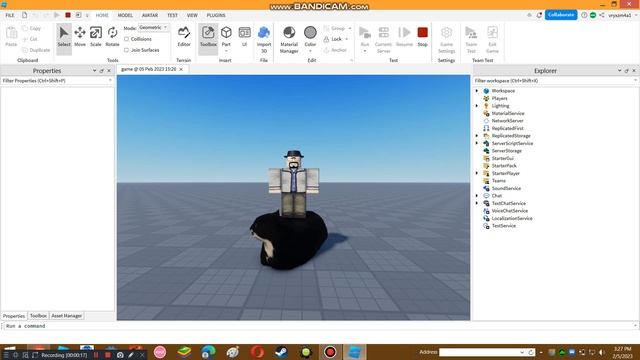
Task: Open the Color dropdown arrow
Action: coord(310,51)
